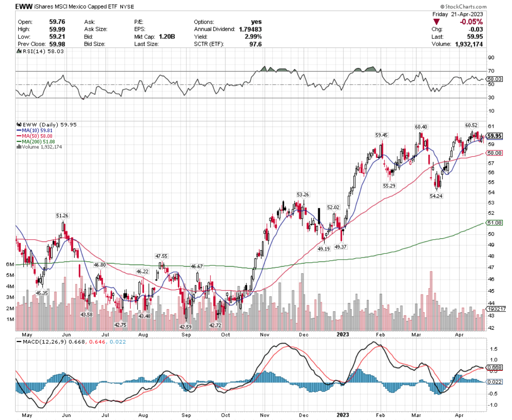This screenshot has width=512, height=420.
Task: Select the Low value 59.21
Action: [x=57, y=37]
